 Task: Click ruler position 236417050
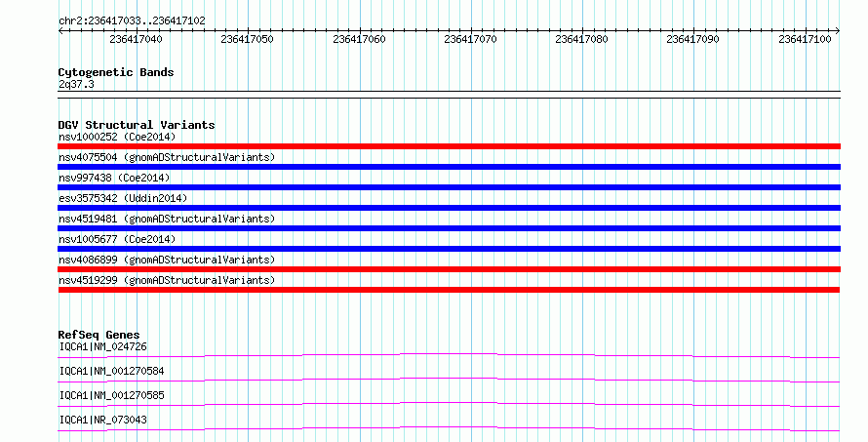pos(247,39)
